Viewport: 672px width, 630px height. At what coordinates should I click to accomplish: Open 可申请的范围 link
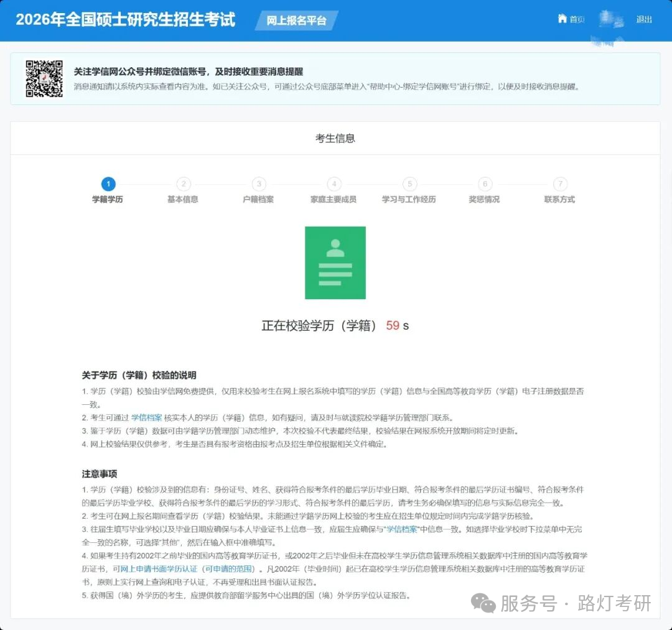tap(229, 569)
